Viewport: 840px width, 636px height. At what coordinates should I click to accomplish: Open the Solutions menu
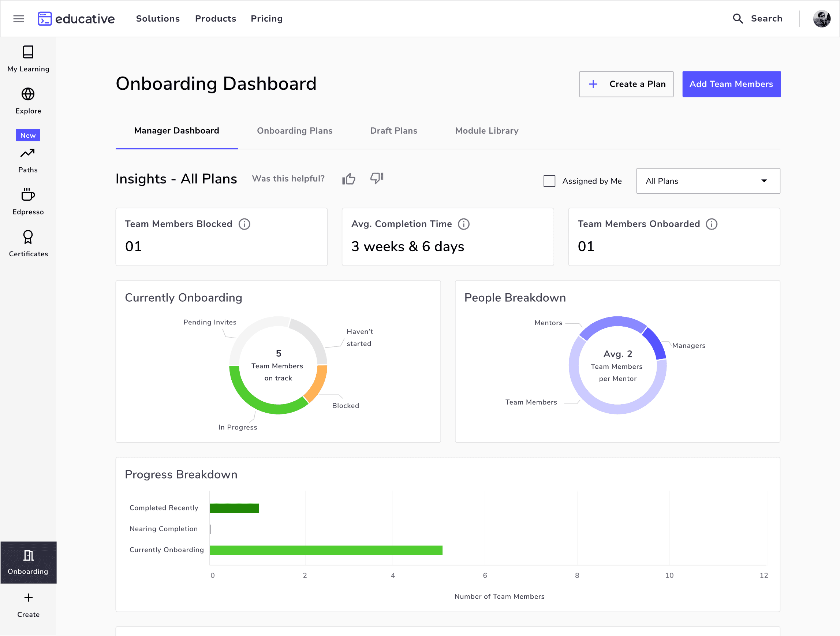tap(158, 19)
